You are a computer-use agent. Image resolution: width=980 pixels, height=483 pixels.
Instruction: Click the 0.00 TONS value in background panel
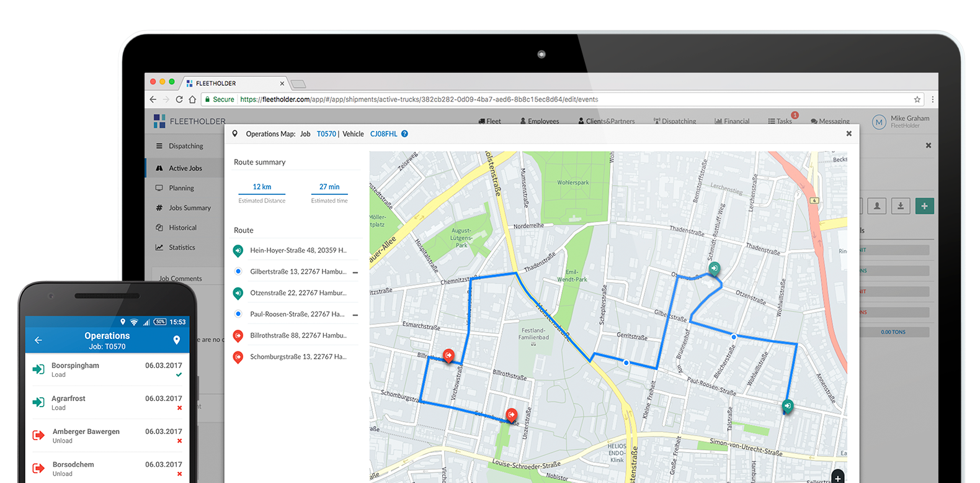point(893,332)
